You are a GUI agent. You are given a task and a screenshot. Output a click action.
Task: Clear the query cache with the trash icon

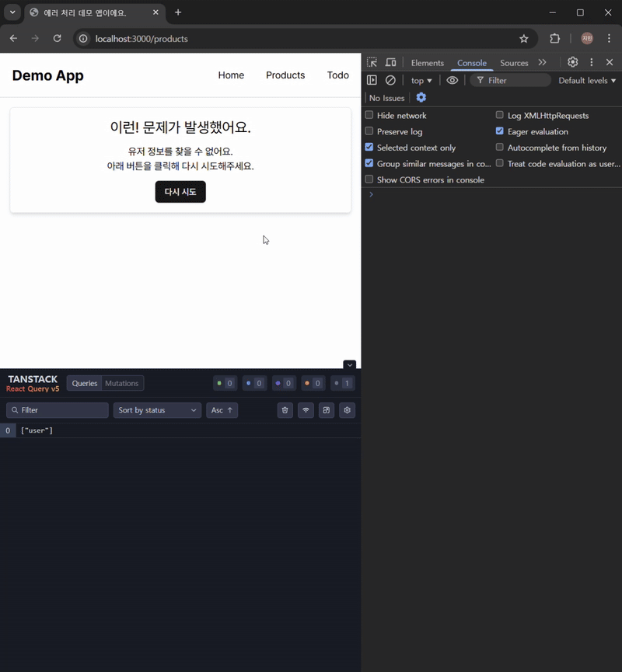[x=285, y=410]
